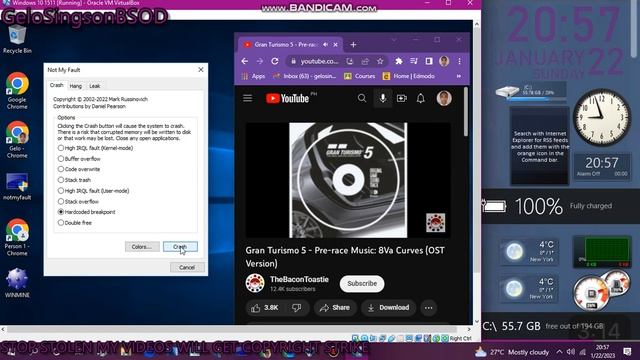Image resolution: width=640 pixels, height=360 pixels.
Task: Click the VirtualBox horizontal scrollbar
Action: [236, 329]
